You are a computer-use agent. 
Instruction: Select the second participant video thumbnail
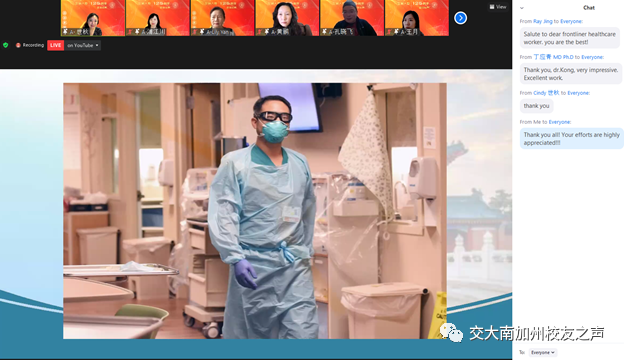tap(158, 18)
